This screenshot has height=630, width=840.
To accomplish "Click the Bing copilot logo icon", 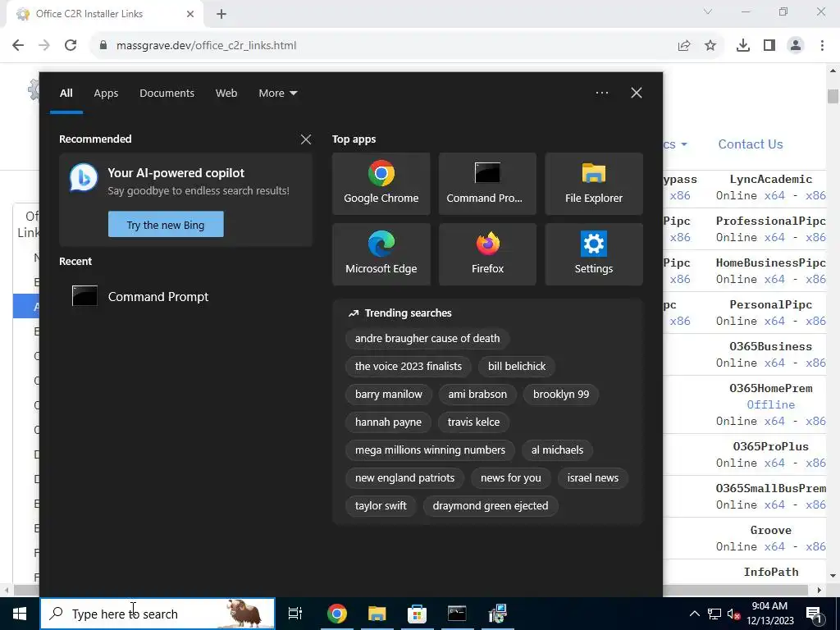I will coord(84,178).
